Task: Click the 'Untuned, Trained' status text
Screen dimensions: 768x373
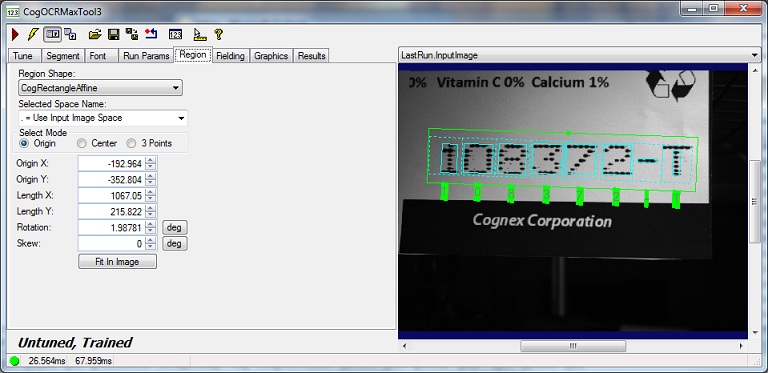Action: (75, 342)
